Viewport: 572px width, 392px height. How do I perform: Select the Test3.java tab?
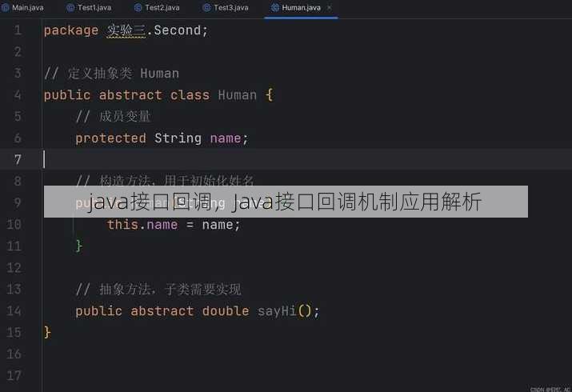pyautogui.click(x=226, y=8)
